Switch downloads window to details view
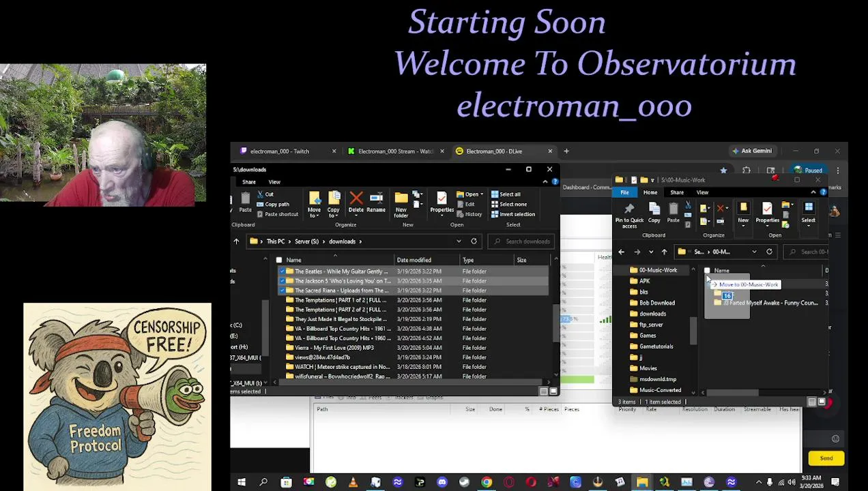868x491 pixels. [544, 391]
